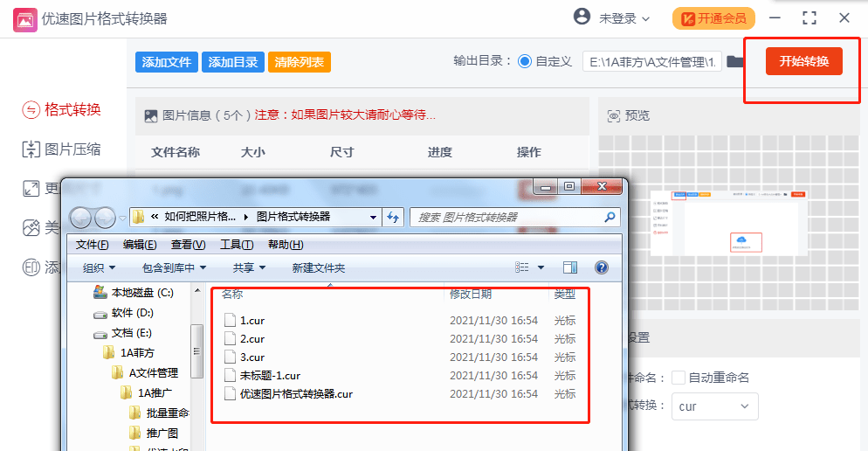Click the navigation tree scrollbar thumb
Screen dimensions: 868x451
click(x=196, y=351)
